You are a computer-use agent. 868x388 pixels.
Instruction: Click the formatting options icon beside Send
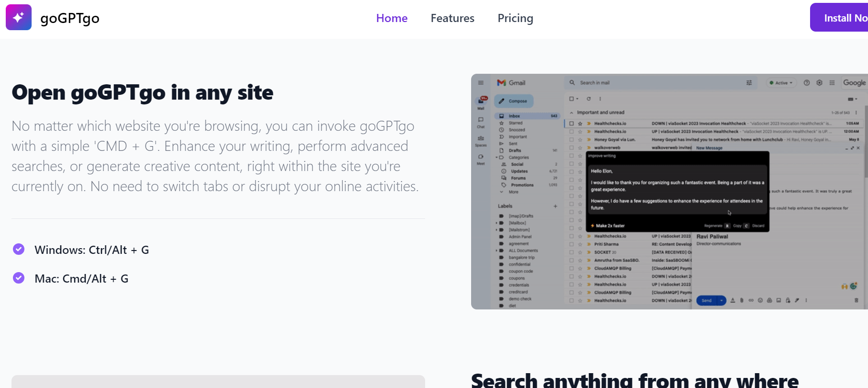[733, 300]
